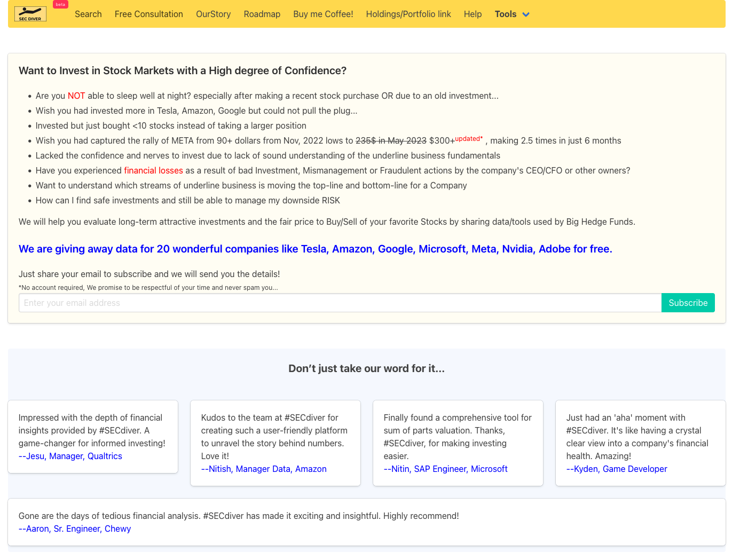Click Buy me Coffee! link
Image resolution: width=732 pixels, height=560 pixels.
323,14
